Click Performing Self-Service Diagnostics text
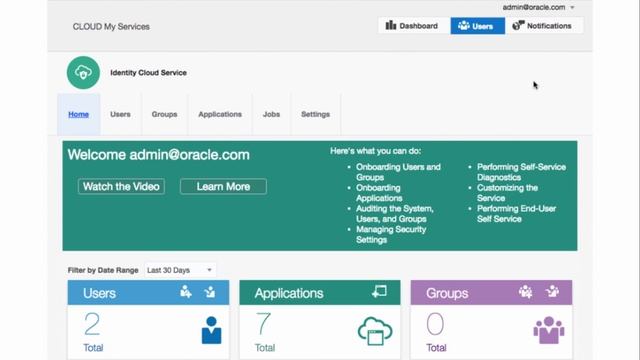The height and width of the screenshot is (360, 640). [521, 172]
